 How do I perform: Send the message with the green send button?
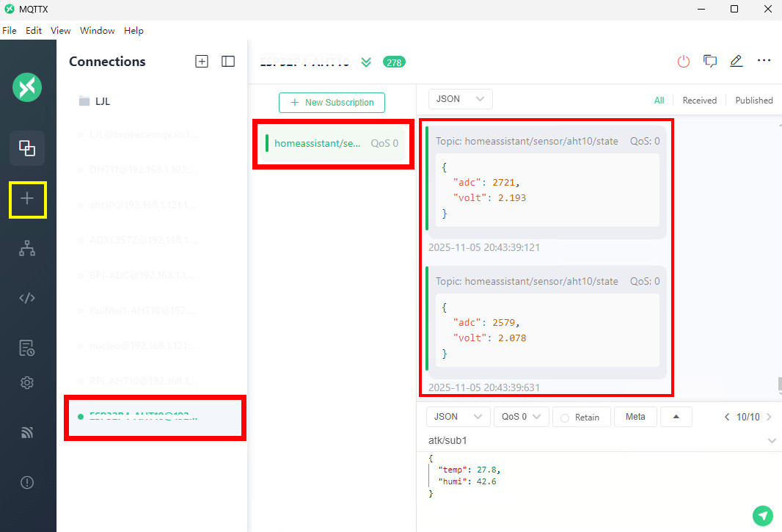762,516
